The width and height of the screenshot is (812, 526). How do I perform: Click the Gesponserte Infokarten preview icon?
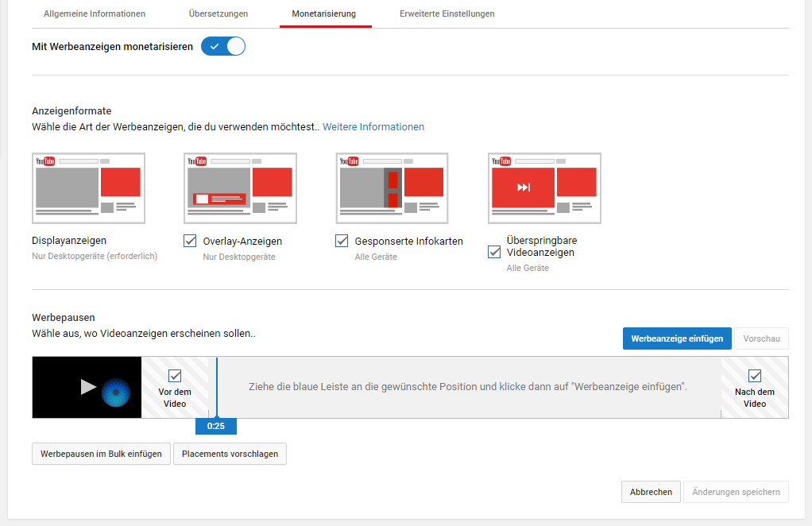pos(392,188)
